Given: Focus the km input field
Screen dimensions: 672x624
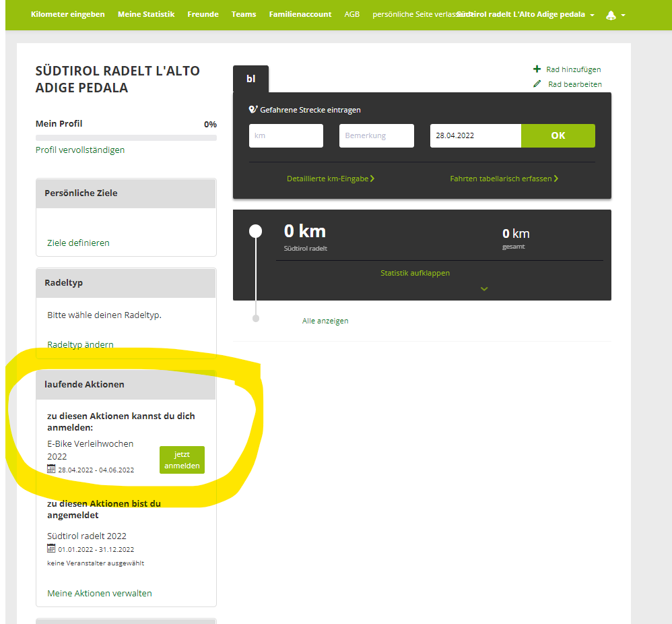Looking at the screenshot, I should (x=286, y=135).
